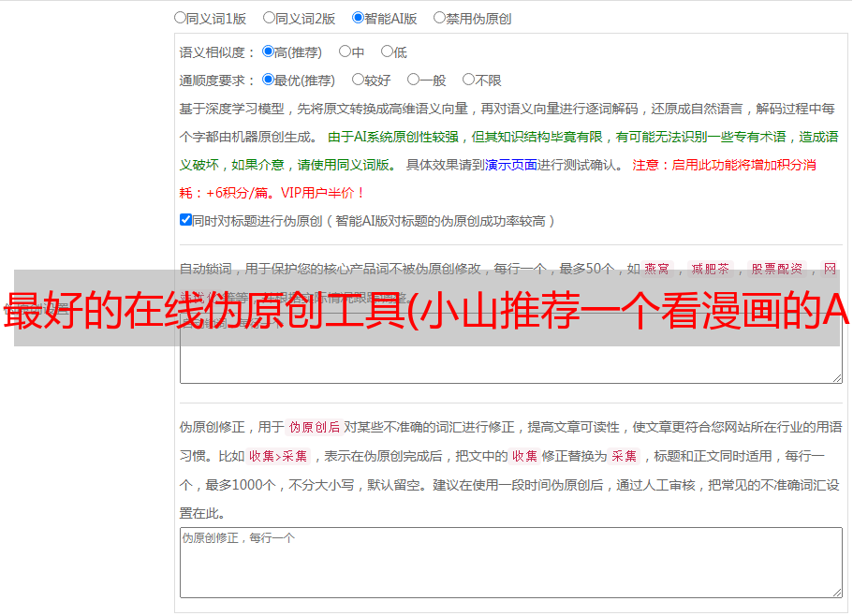853x616 pixels.
Task: Set 语义相似度 to 低
Action: tap(387, 51)
